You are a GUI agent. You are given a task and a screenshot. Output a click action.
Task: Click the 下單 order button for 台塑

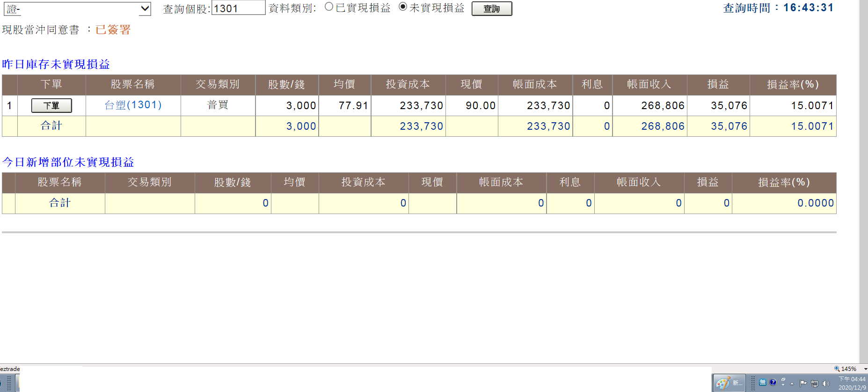pos(51,105)
